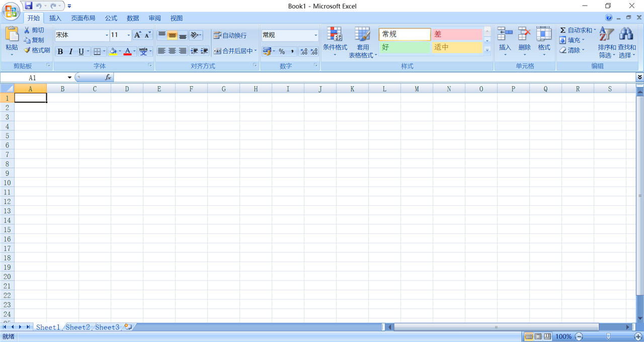Increase decimal places
This screenshot has height=342, width=644.
(x=304, y=51)
